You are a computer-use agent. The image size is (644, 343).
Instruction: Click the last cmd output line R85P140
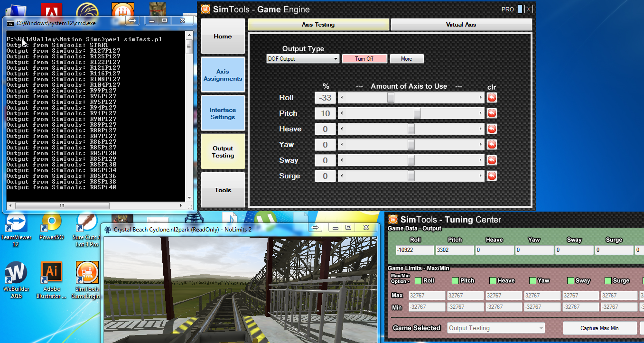[x=62, y=187]
